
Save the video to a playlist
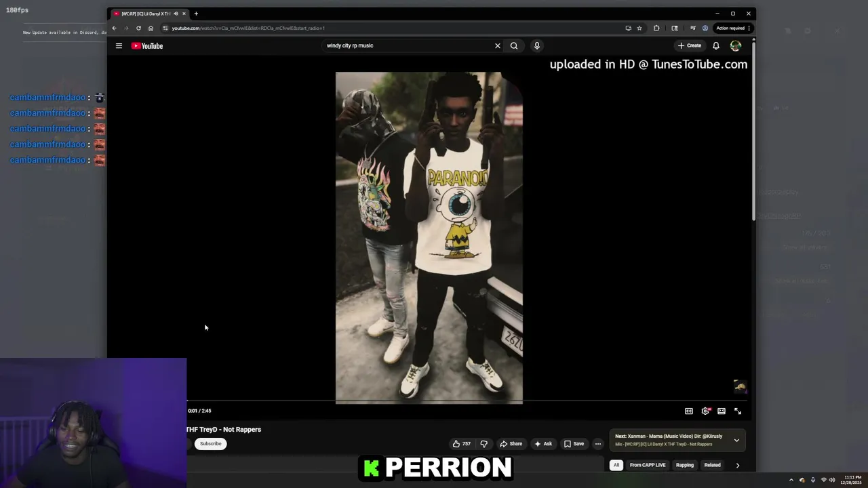(574, 444)
